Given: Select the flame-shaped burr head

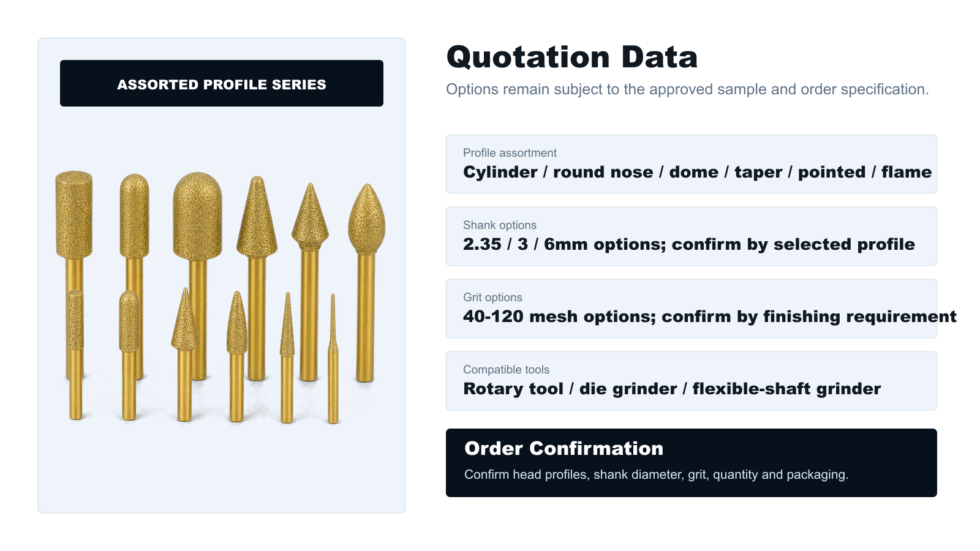Looking at the screenshot, I should pos(366,219).
